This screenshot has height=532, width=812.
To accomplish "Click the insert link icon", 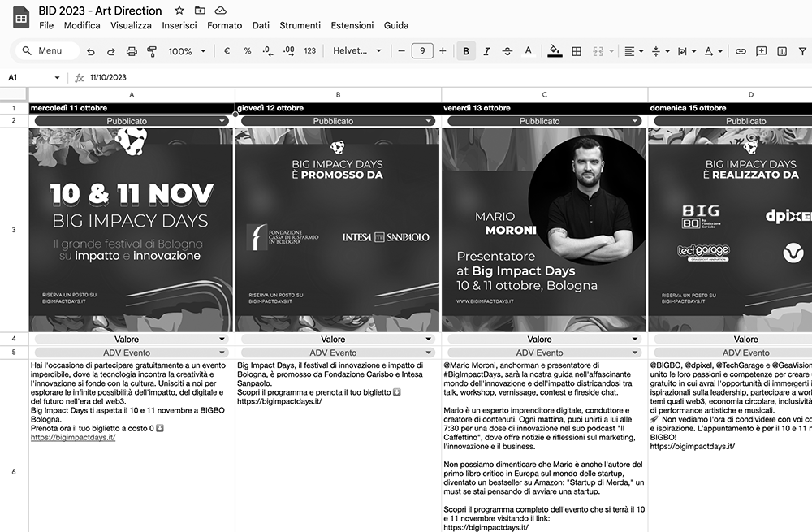I will pyautogui.click(x=741, y=51).
